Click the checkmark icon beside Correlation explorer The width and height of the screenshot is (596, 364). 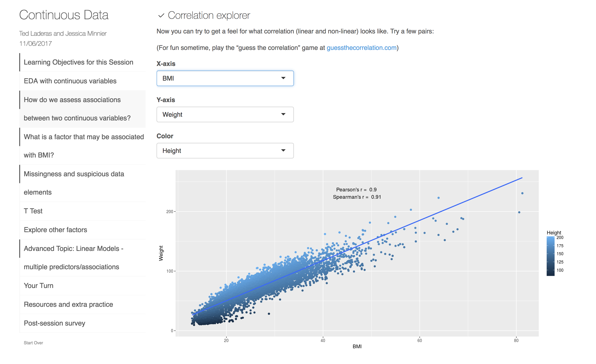pyautogui.click(x=161, y=16)
